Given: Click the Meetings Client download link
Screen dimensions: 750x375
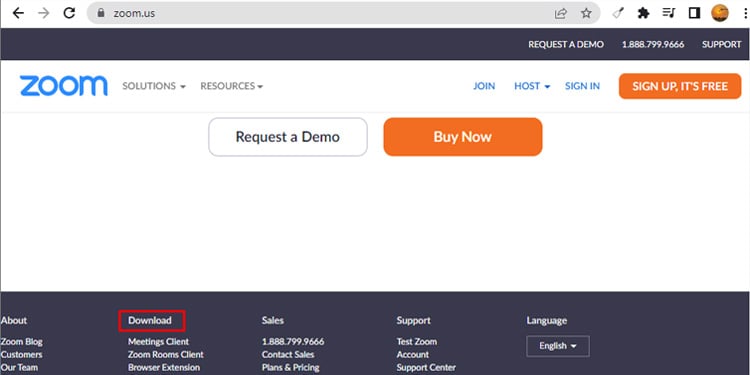Looking at the screenshot, I should point(158,342).
